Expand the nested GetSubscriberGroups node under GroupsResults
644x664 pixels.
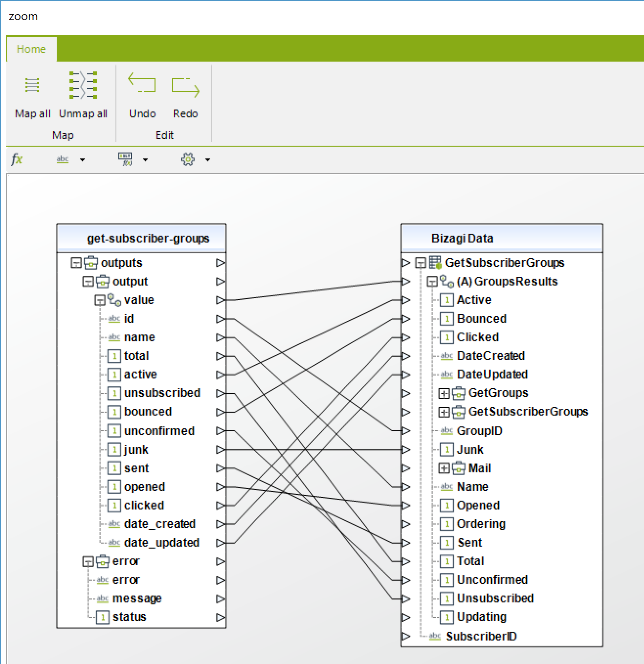(x=444, y=412)
